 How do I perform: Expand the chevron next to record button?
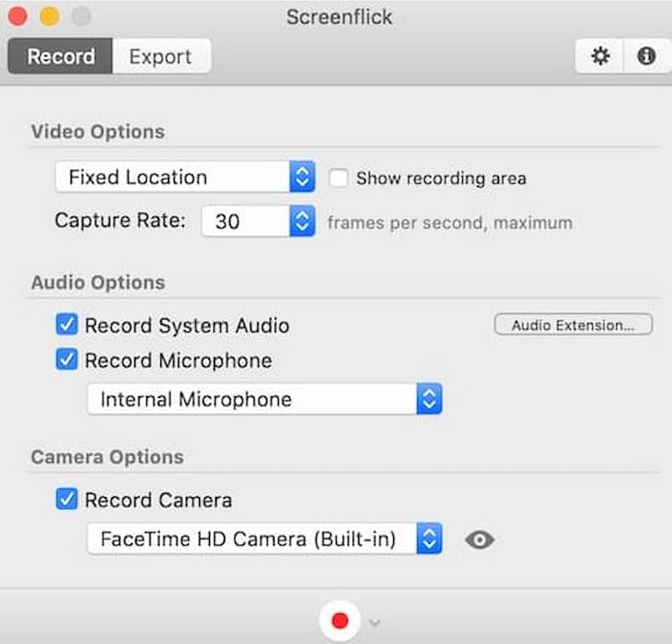(375, 622)
